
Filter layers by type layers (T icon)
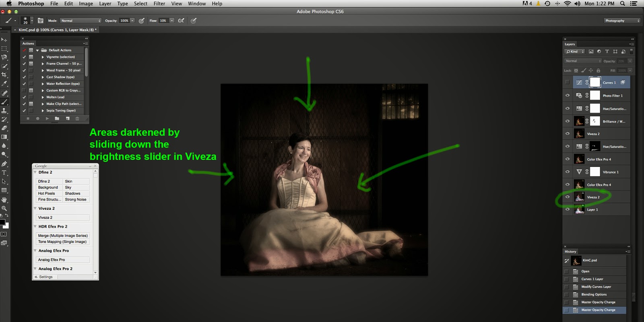(607, 51)
